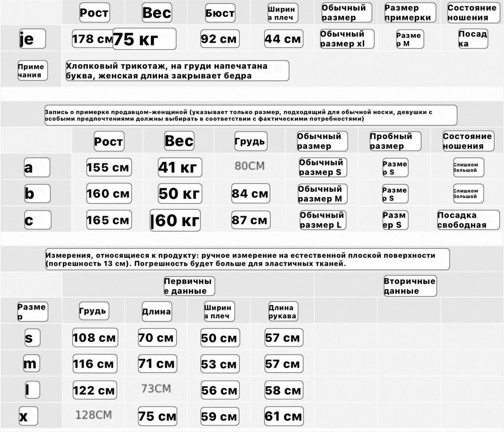This screenshot has width=504, height=432.
Task: Select the Примечания label
Action: pos(32,71)
